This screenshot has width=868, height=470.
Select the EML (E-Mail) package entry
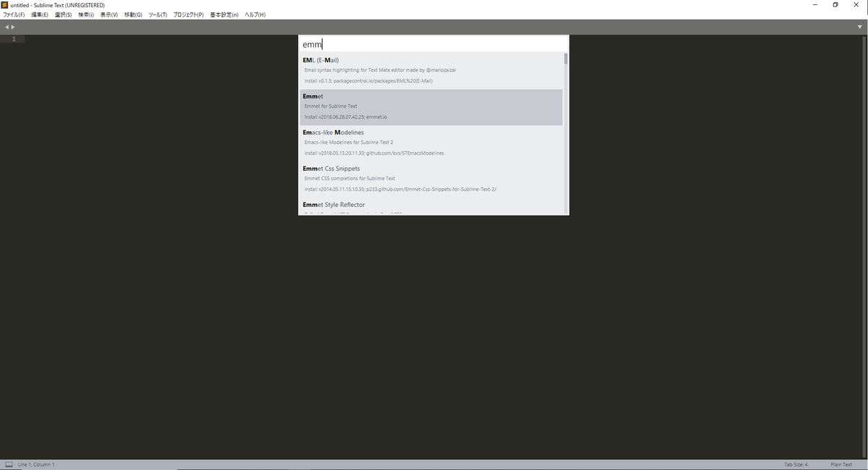(430, 70)
